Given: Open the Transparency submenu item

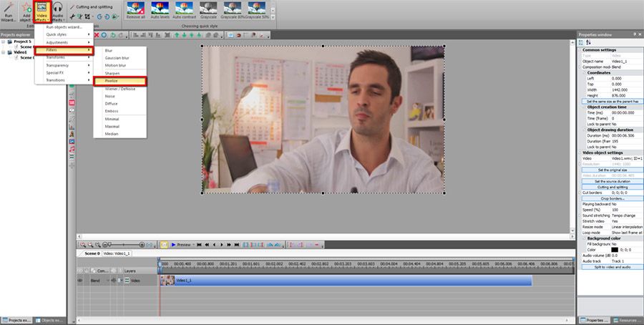Looking at the screenshot, I should pos(64,65).
